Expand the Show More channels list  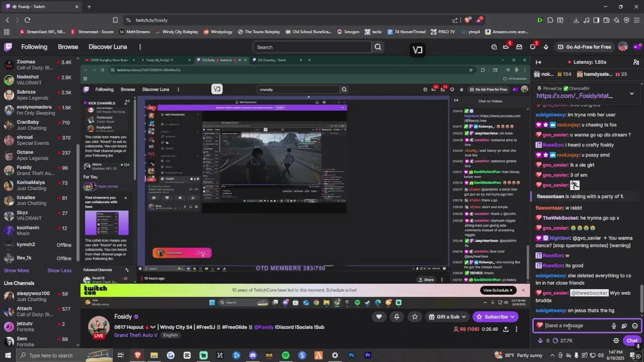pos(17,270)
